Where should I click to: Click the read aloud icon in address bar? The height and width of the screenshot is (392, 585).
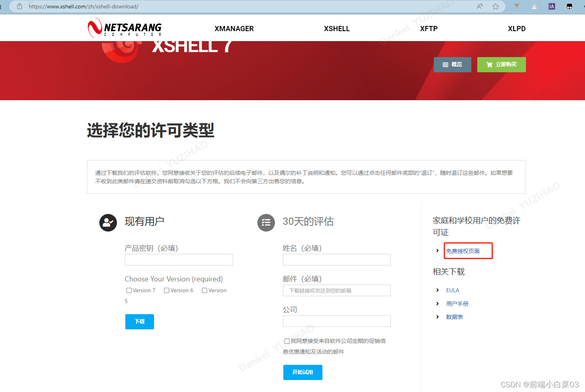(x=480, y=6)
